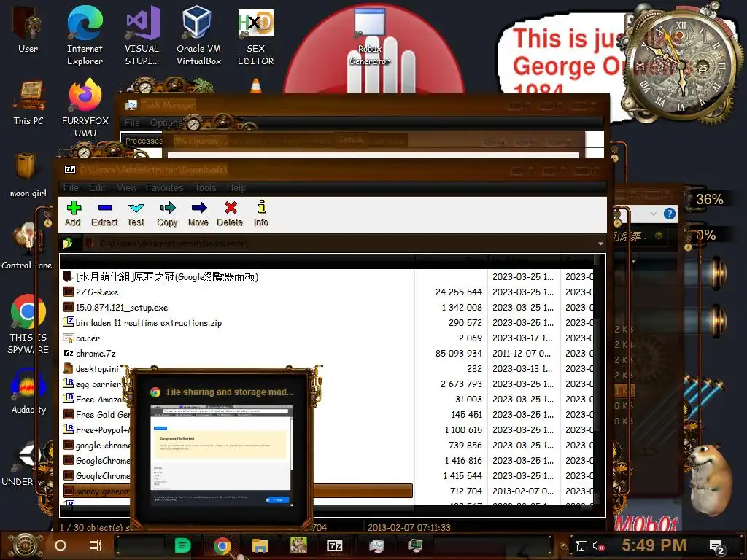
Task: Select the 2ZG-R.exe file row
Action: pyautogui.click(x=239, y=292)
